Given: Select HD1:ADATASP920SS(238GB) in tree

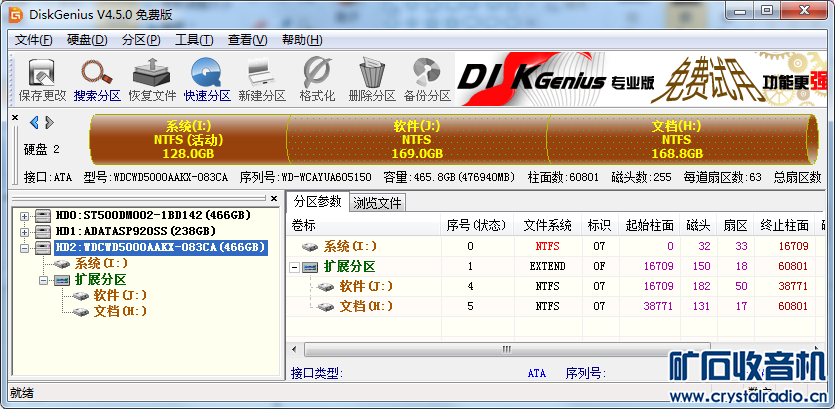Looking at the screenshot, I should tap(135, 232).
